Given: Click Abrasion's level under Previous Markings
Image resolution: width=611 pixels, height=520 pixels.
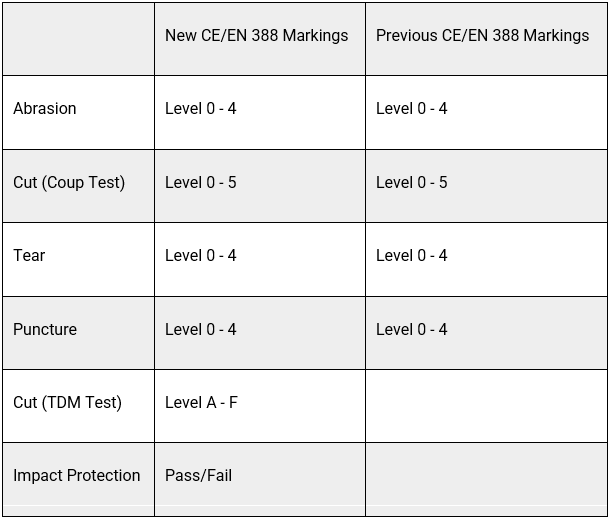Looking at the screenshot, I should point(412,109).
